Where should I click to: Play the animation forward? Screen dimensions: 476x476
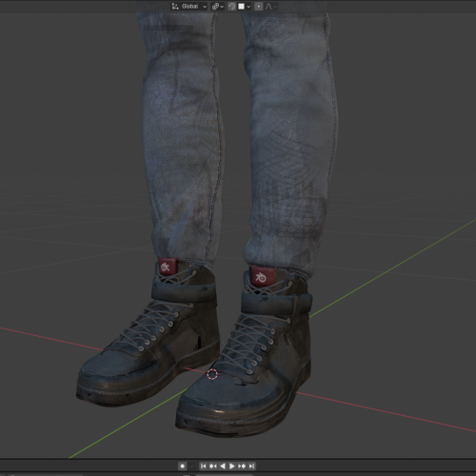coord(232,466)
